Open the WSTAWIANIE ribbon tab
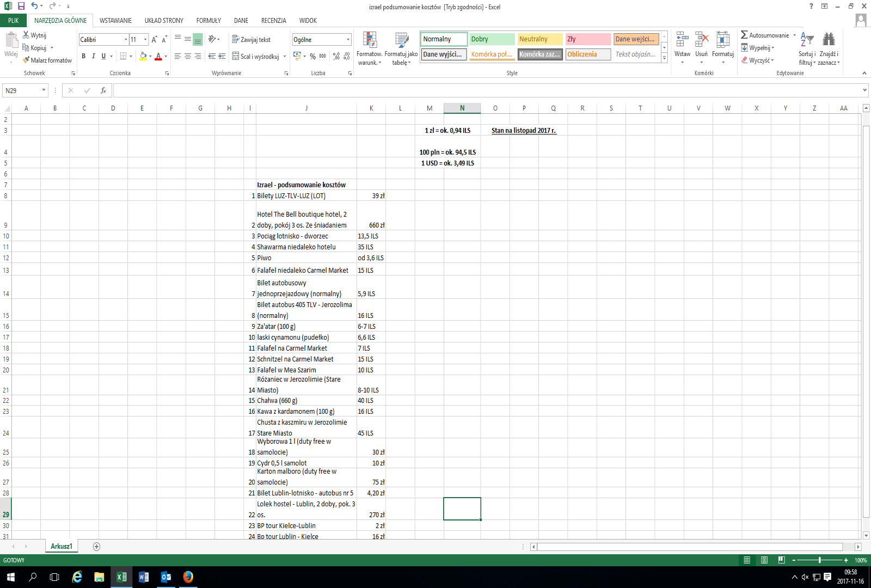This screenshot has width=871, height=588. pyautogui.click(x=115, y=21)
